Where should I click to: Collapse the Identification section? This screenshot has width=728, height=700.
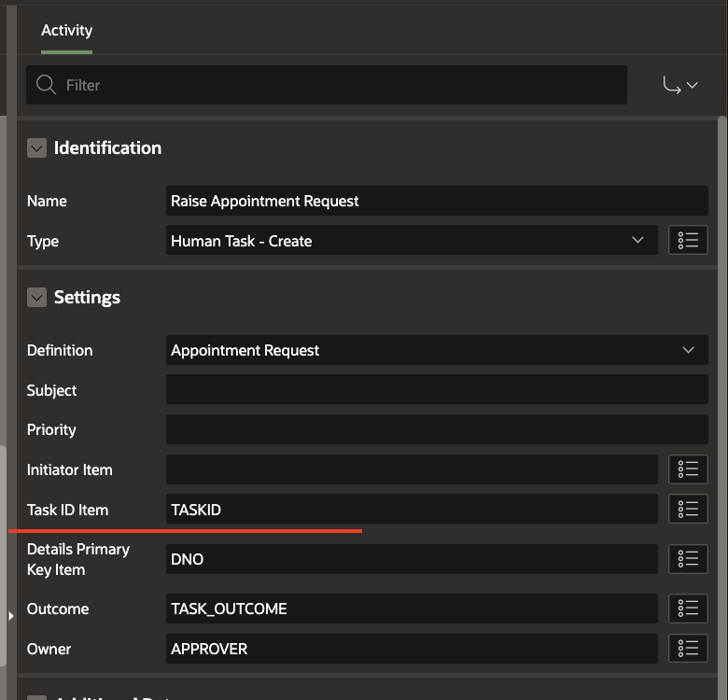click(x=36, y=148)
